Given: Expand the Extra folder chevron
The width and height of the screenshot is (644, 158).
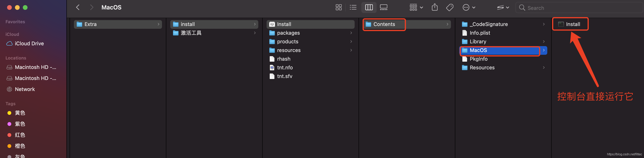Looking at the screenshot, I should click(x=158, y=24).
